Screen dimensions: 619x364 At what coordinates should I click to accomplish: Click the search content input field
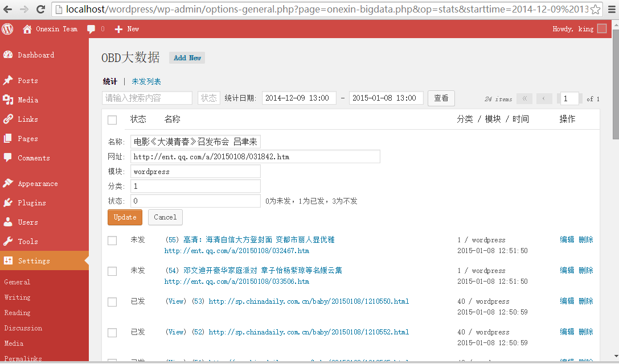tap(147, 98)
